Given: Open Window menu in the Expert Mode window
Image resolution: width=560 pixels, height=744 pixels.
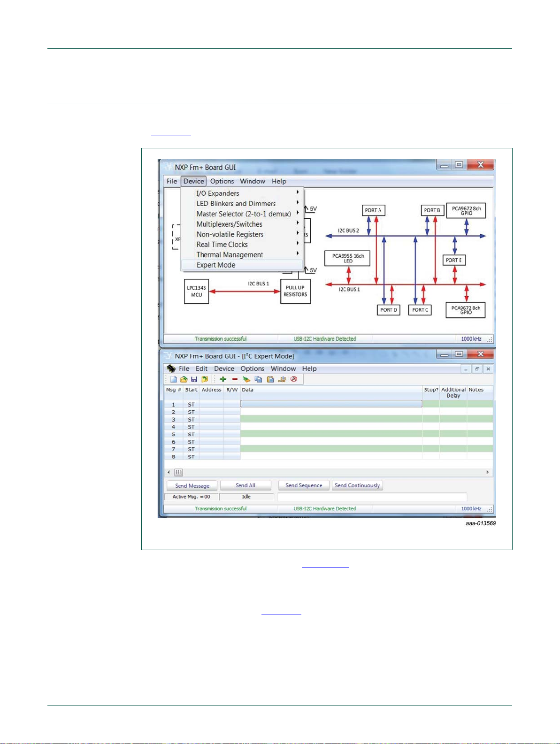Looking at the screenshot, I should (x=284, y=369).
